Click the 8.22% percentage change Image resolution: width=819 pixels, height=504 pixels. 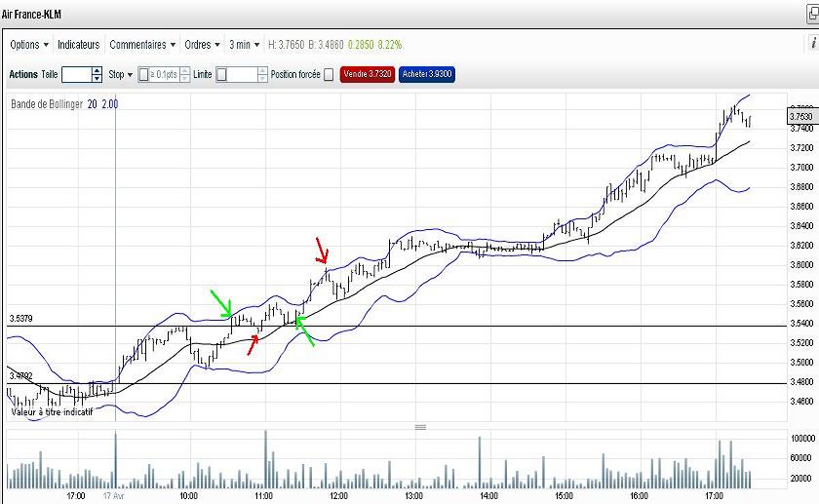pos(390,45)
